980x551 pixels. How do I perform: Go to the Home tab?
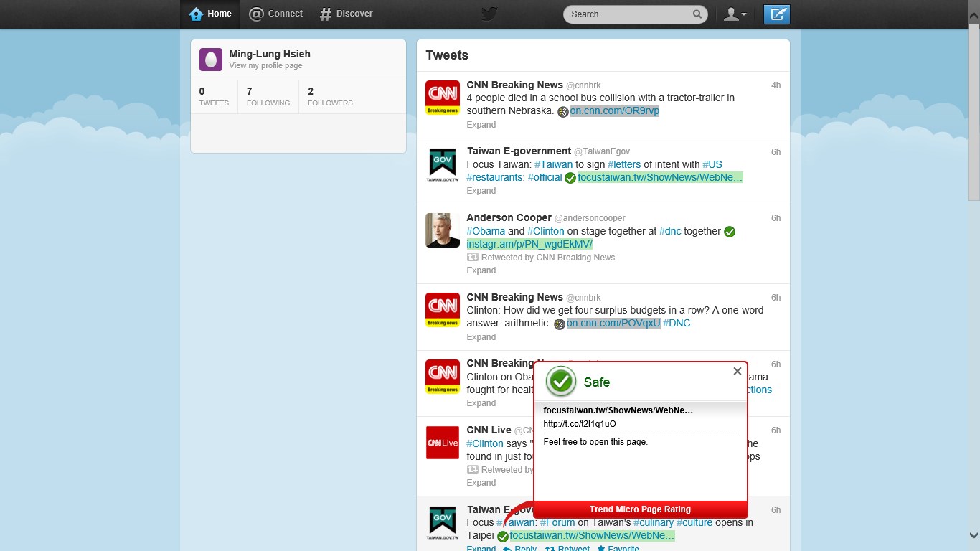pyautogui.click(x=210, y=14)
